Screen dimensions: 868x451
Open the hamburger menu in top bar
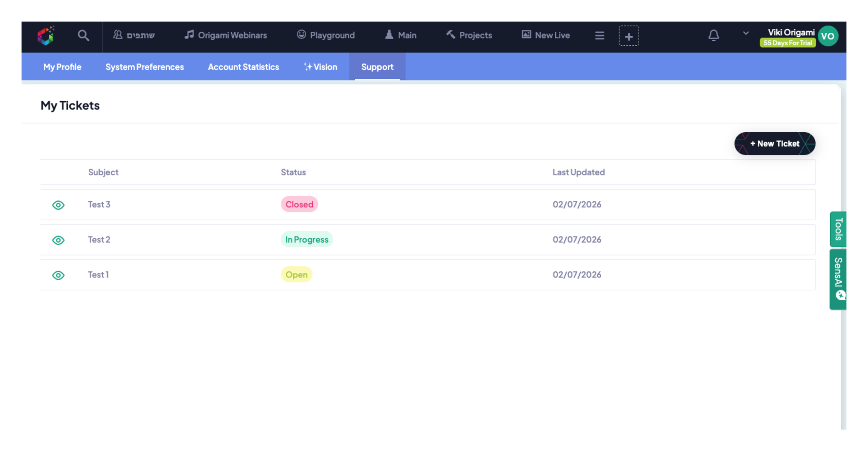(x=599, y=36)
